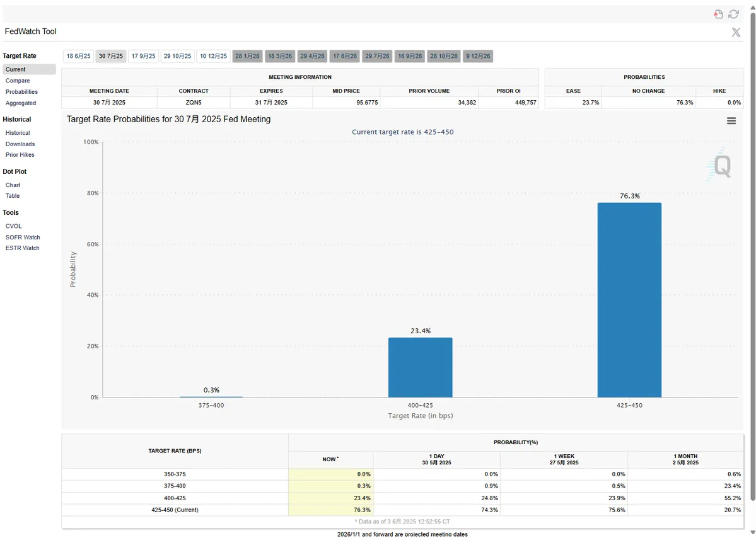Image resolution: width=756 pixels, height=538 pixels.
Task: Click 1 month value 55.2%
Action: [733, 498]
